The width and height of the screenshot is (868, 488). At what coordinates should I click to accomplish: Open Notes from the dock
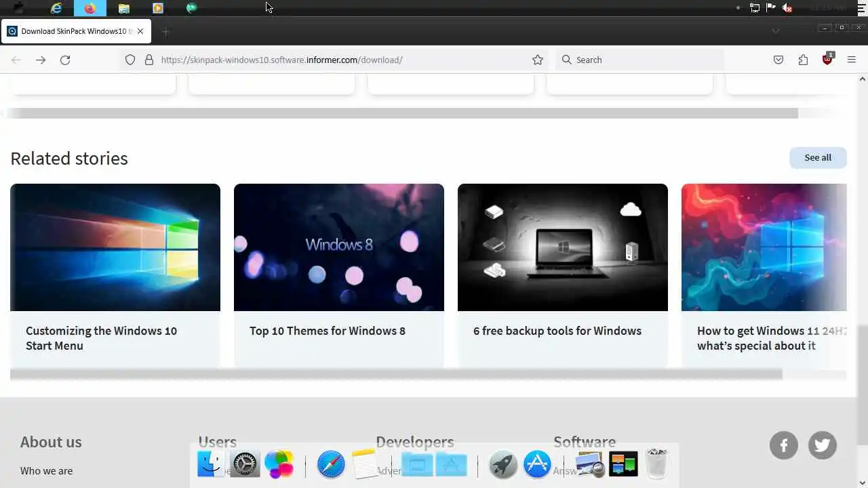coord(365,464)
